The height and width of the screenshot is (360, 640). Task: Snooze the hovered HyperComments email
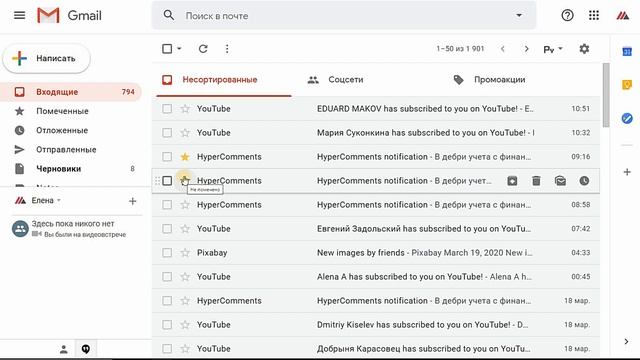click(x=584, y=181)
